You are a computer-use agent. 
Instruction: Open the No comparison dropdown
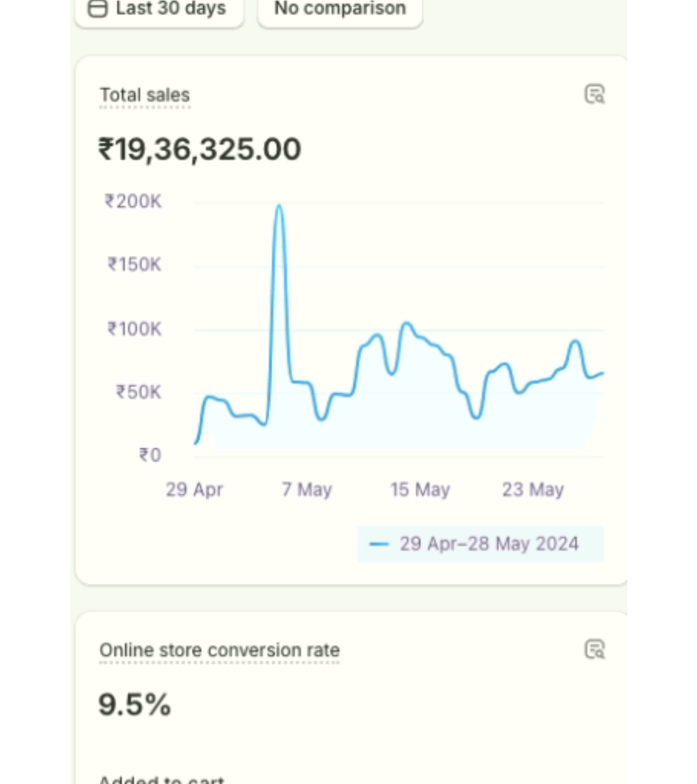tap(340, 9)
